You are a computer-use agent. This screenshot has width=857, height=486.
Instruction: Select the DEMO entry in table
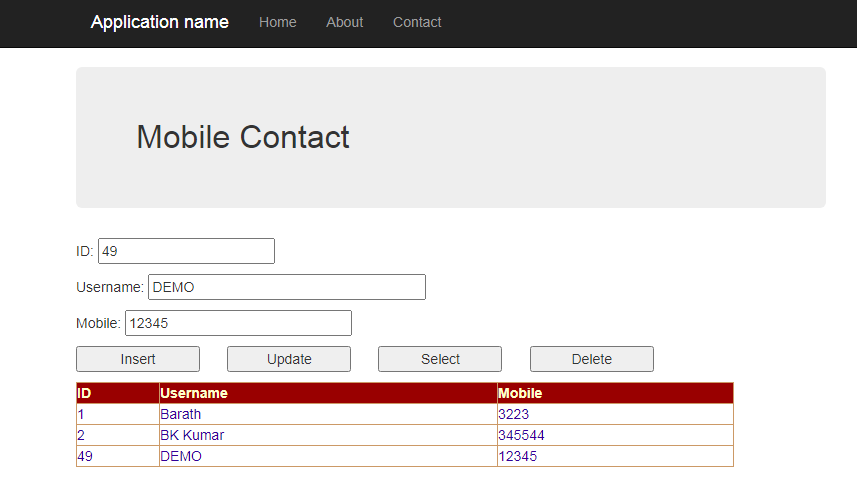181,456
